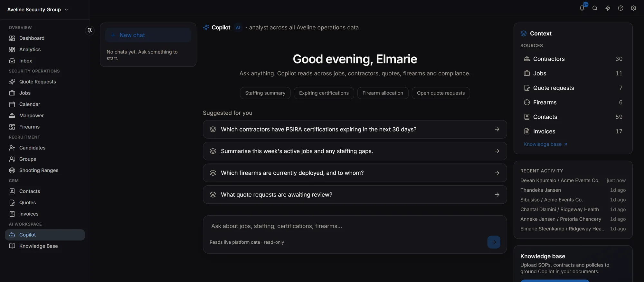Screen dimensions: 644x282
Task: Open Contacts in the CRM sidebar section
Action: 45,191
